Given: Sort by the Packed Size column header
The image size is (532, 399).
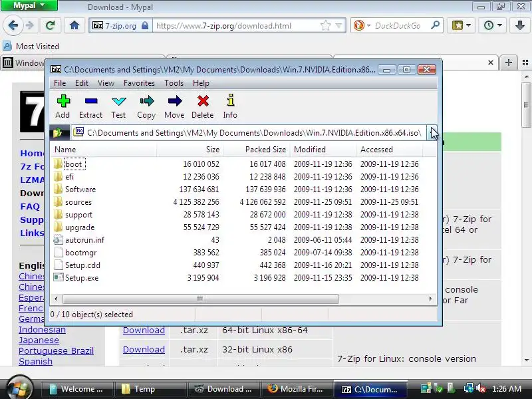Looking at the screenshot, I should coord(257,150).
